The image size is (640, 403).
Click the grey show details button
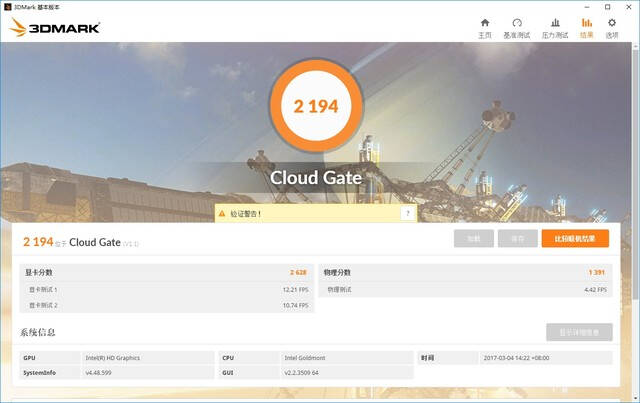pyautogui.click(x=579, y=332)
